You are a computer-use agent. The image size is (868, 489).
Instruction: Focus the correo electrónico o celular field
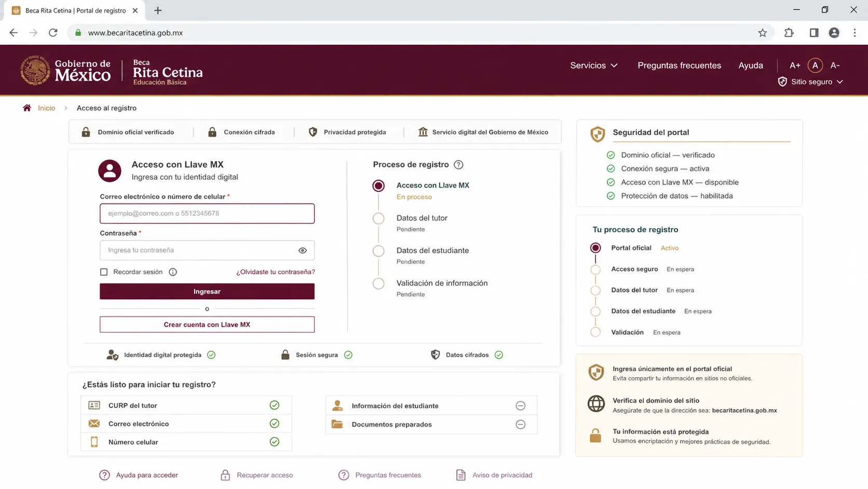pos(207,214)
